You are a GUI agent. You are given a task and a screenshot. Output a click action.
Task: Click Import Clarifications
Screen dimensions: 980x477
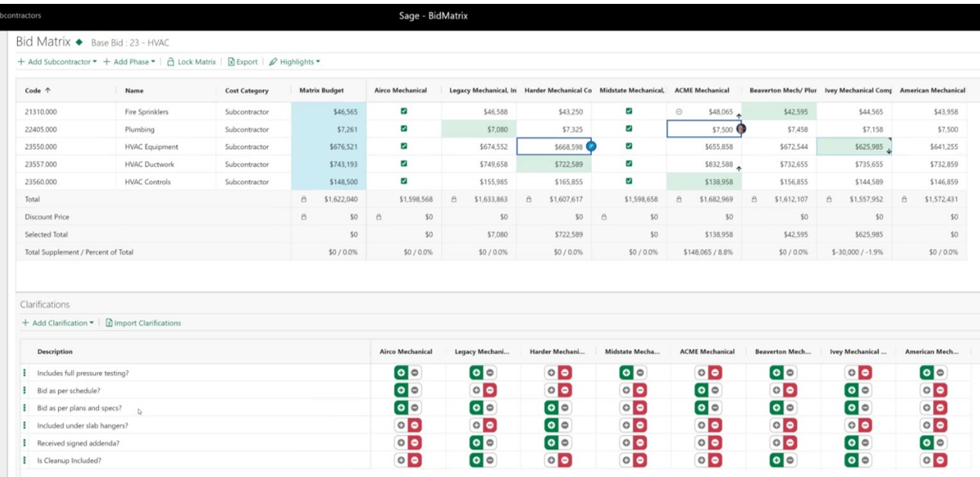143,323
